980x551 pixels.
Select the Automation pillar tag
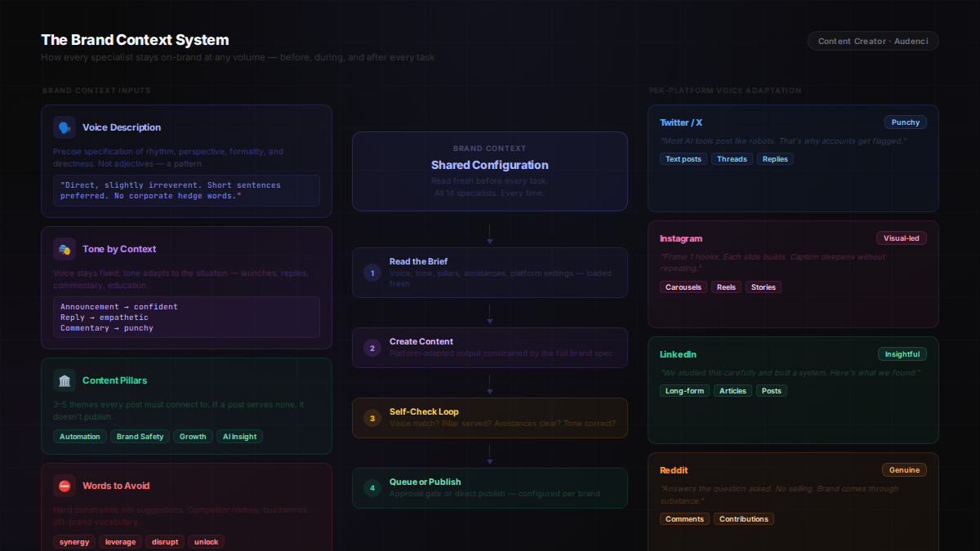[x=80, y=437]
